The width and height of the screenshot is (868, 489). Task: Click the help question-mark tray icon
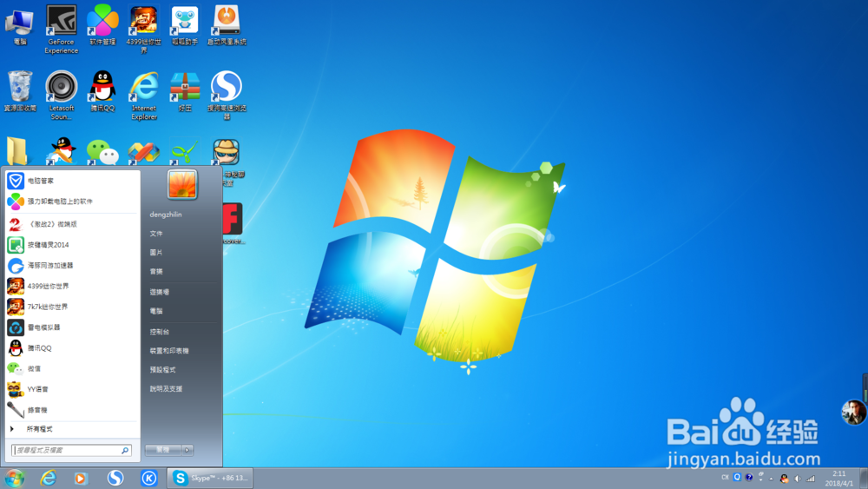tap(749, 478)
